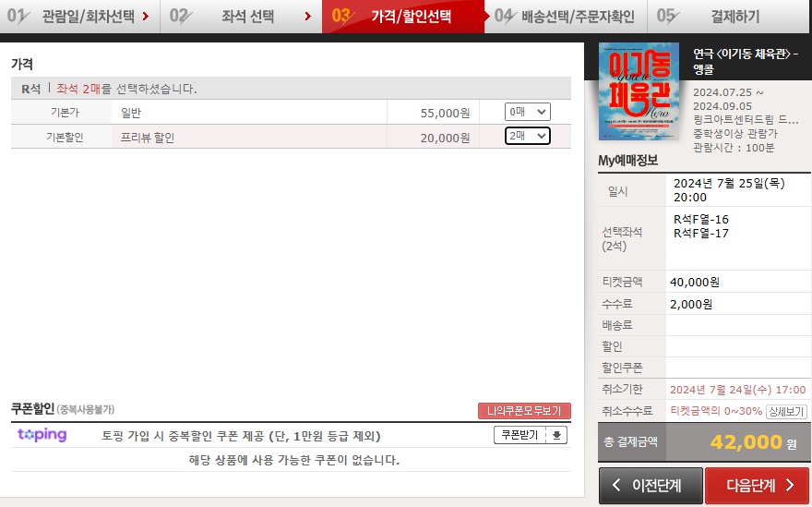Go to step 04 배송선택/주문자확인
The width and height of the screenshot is (812, 507).
tap(566, 16)
